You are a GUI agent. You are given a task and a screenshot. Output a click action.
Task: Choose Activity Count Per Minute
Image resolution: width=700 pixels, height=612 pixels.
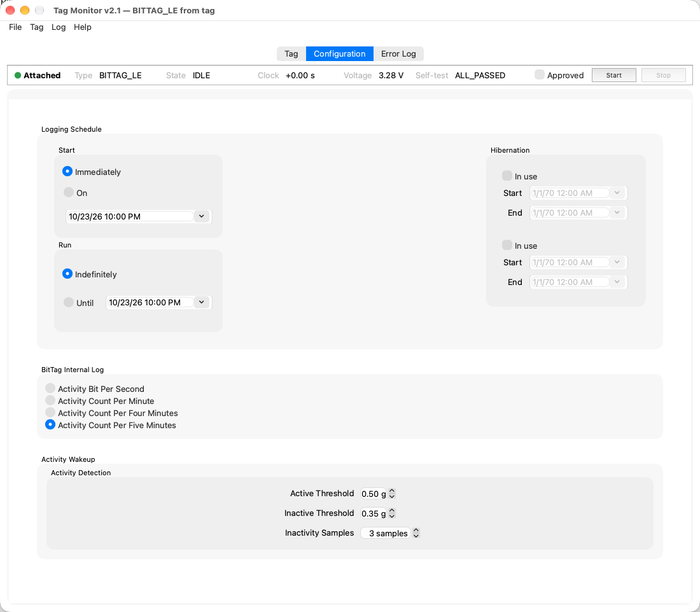[x=50, y=400]
